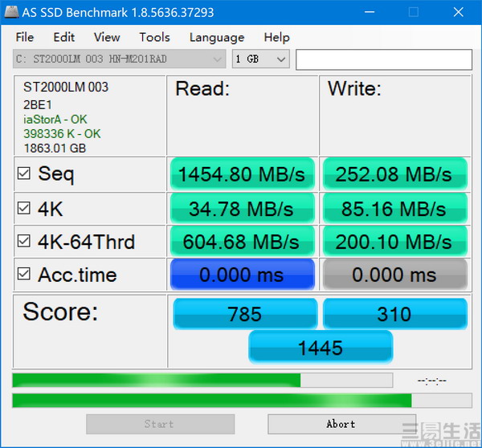Image resolution: width=482 pixels, height=448 pixels.
Task: Toggle the Seq test checkbox
Action: 23,173
